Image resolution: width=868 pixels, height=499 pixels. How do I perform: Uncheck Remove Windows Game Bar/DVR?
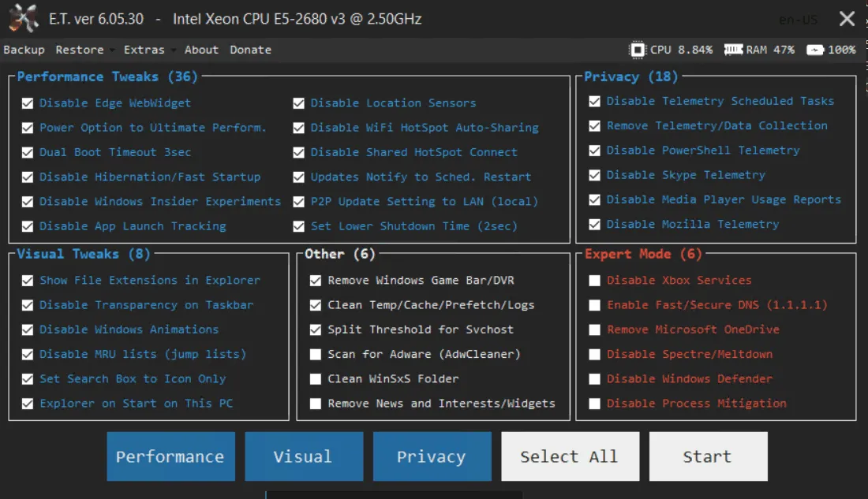(316, 281)
